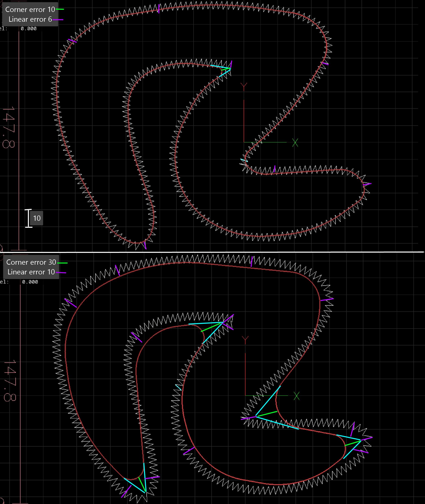This screenshot has width=425, height=504.
Task: Click the red Y axis marker in bottom view
Action: [x=245, y=340]
